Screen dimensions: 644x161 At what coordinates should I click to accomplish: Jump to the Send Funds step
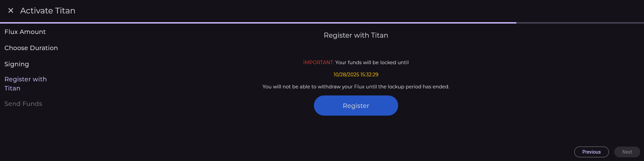click(23, 104)
